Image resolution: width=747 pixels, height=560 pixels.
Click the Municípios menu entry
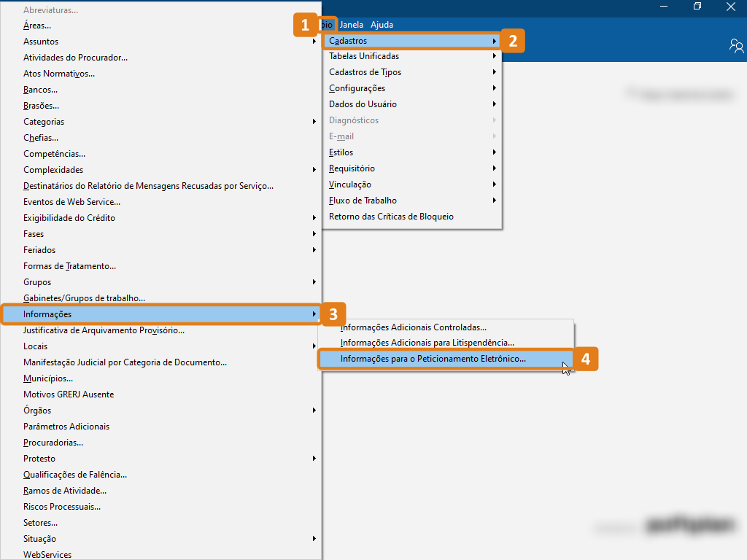coord(47,378)
